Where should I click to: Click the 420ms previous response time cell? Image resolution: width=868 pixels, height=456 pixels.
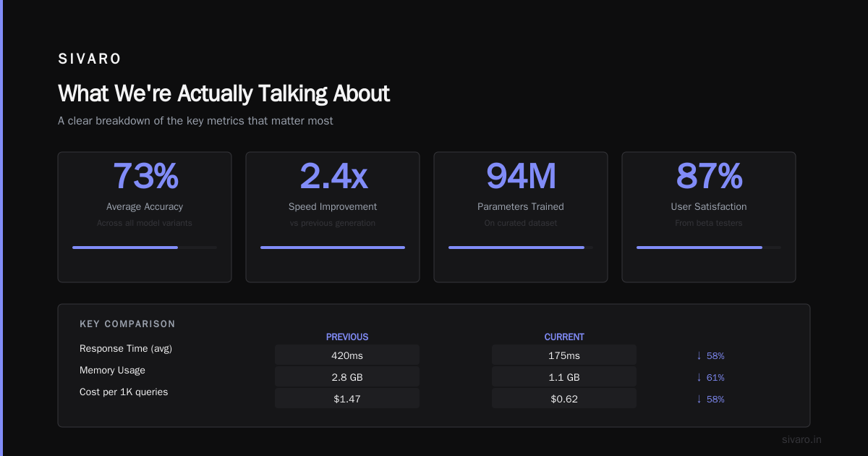[347, 355]
